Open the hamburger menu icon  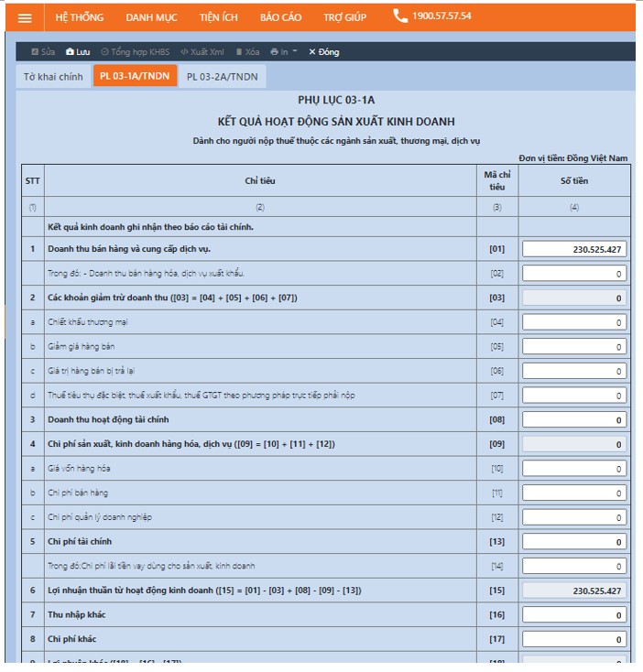[25, 17]
